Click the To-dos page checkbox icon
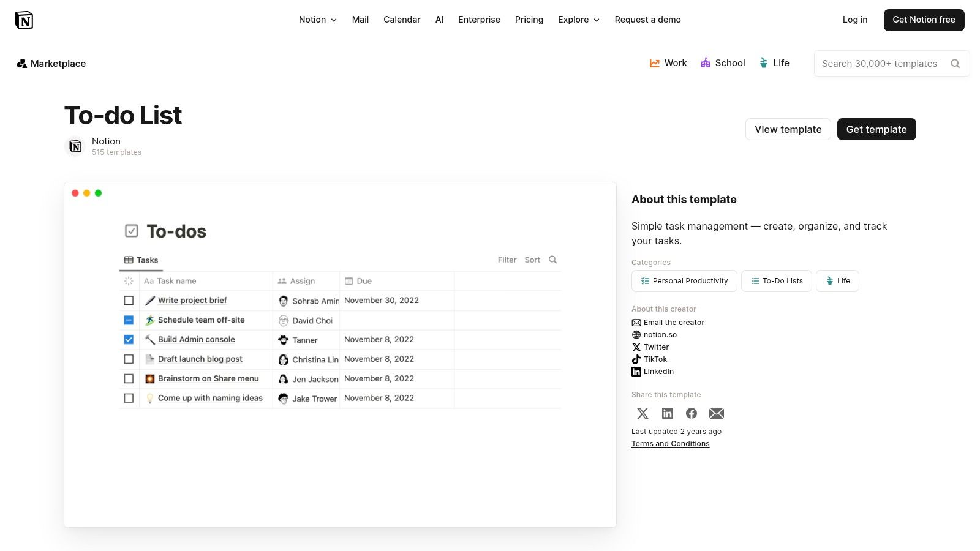 (x=132, y=231)
